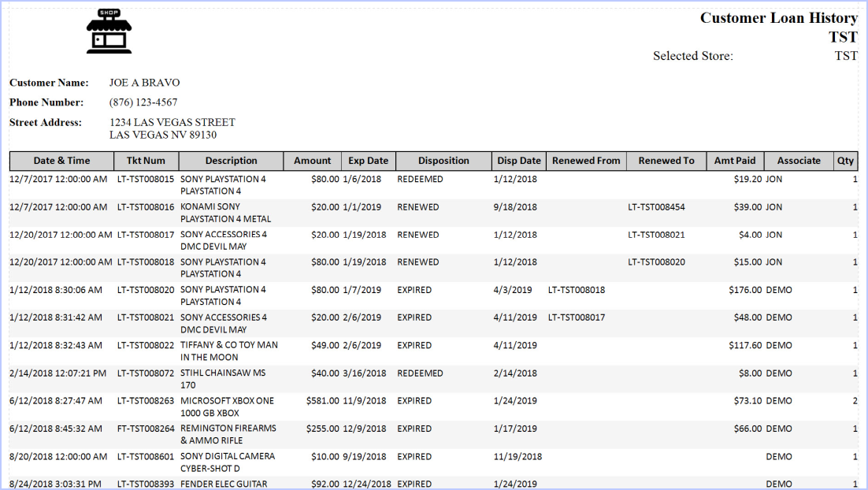Click the Exp Date column header
Screen dimensions: 868x490
(368, 161)
